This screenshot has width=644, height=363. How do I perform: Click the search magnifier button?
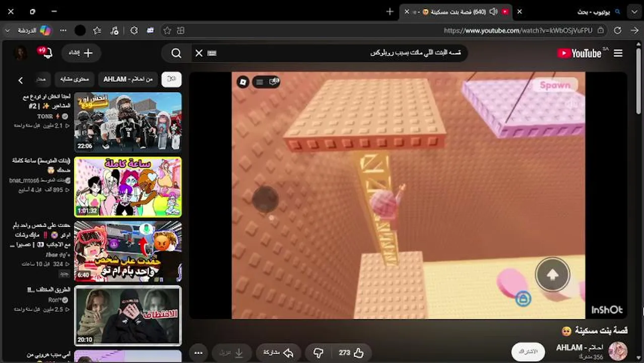point(176,53)
